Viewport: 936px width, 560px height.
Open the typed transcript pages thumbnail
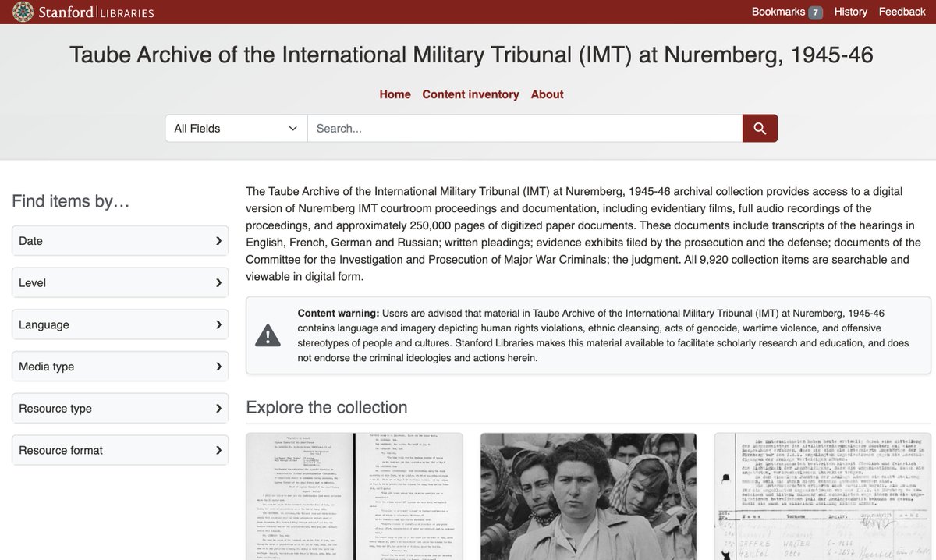[x=354, y=497]
